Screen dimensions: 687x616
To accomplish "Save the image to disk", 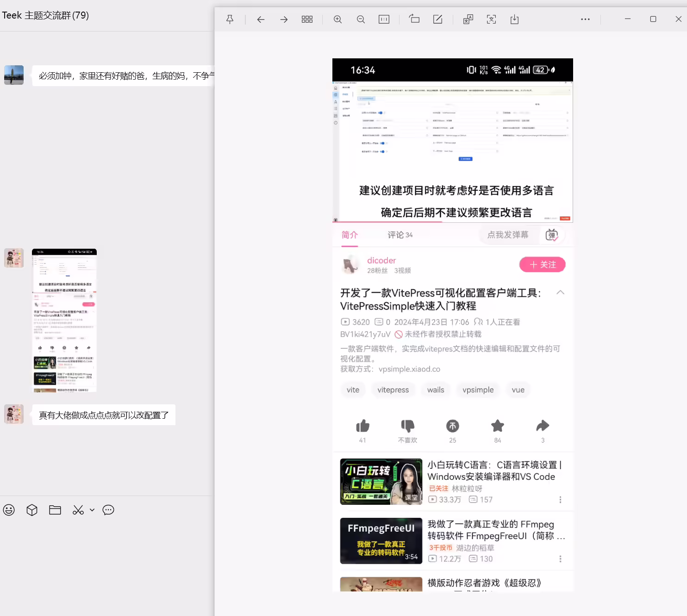I will (514, 19).
